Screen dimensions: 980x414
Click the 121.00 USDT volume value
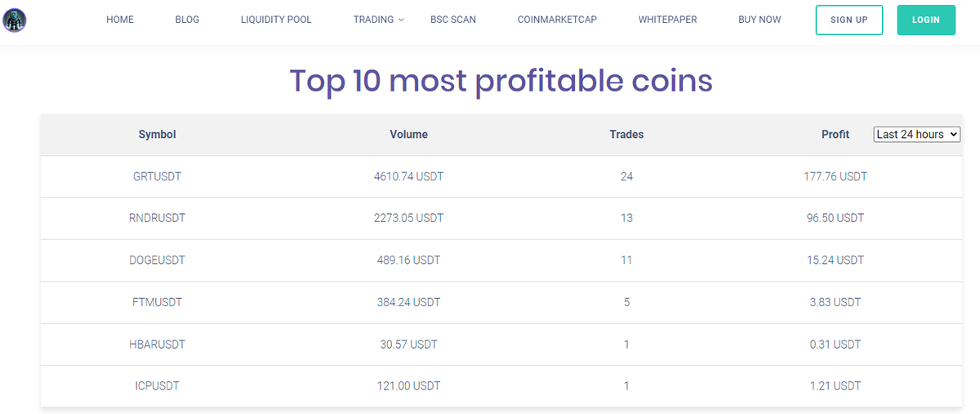click(408, 386)
